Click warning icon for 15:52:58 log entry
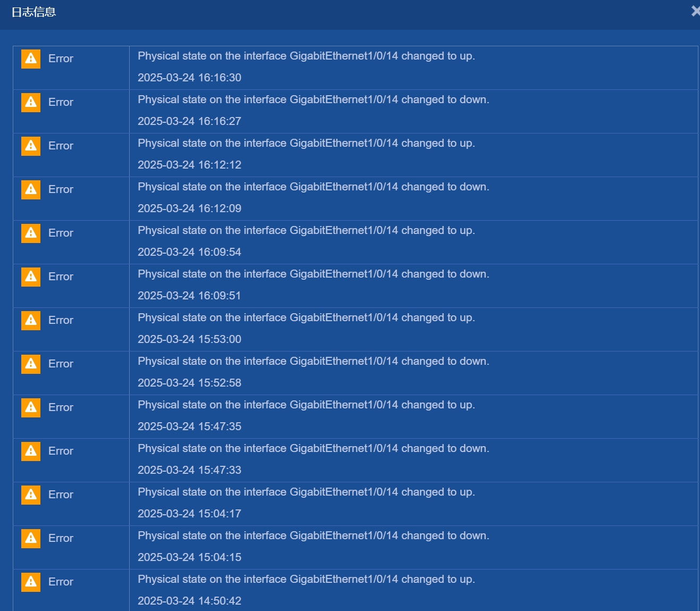 (31, 364)
